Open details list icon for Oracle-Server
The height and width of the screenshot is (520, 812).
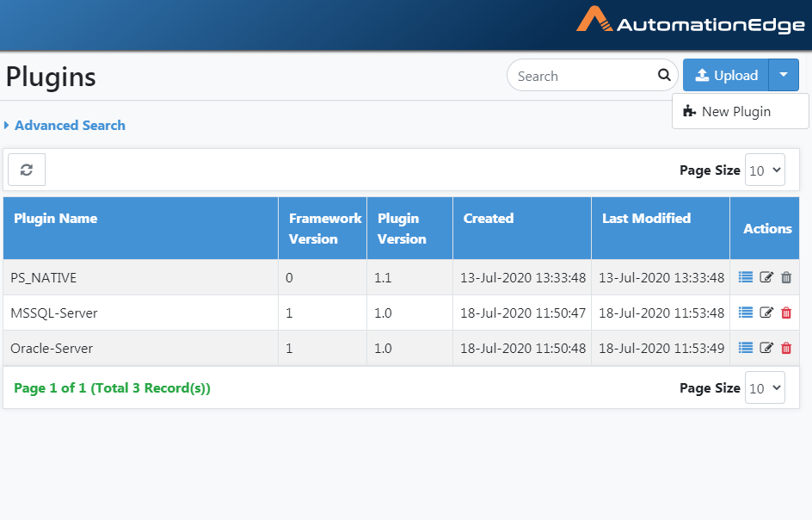coord(745,348)
